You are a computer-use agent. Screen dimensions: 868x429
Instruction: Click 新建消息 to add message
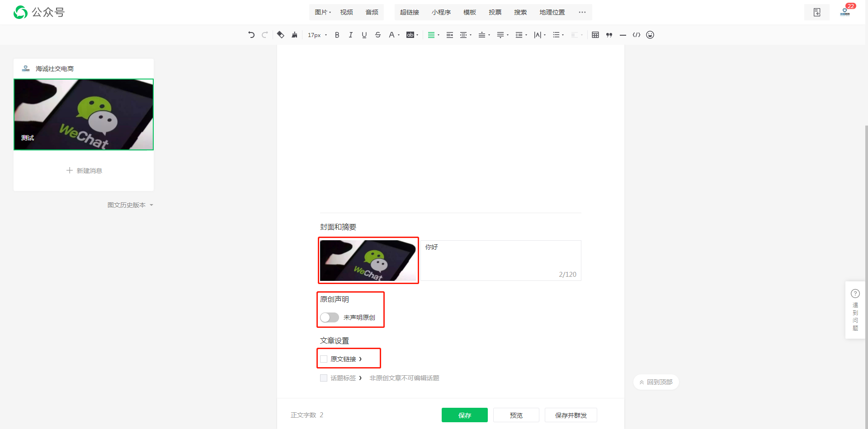pyautogui.click(x=84, y=171)
